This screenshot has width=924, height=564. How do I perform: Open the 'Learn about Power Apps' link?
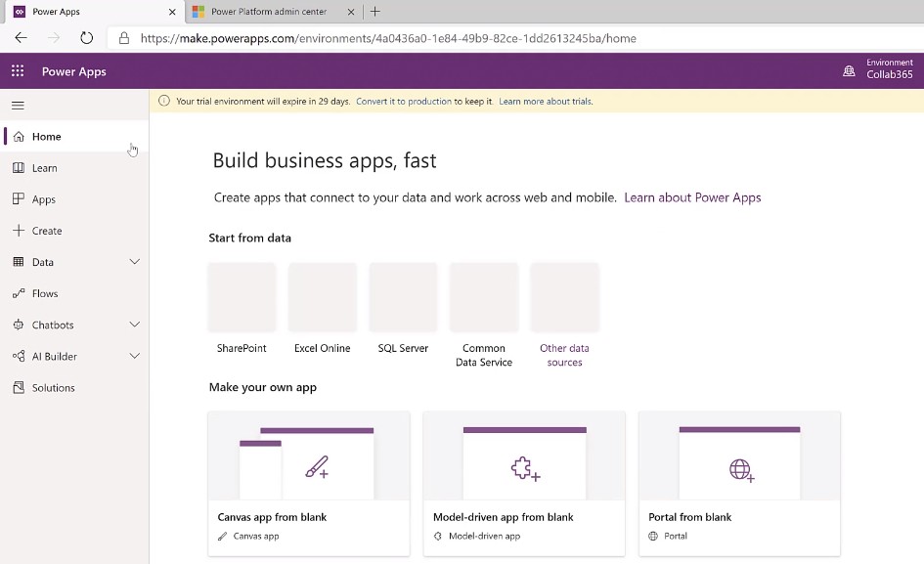(x=692, y=197)
